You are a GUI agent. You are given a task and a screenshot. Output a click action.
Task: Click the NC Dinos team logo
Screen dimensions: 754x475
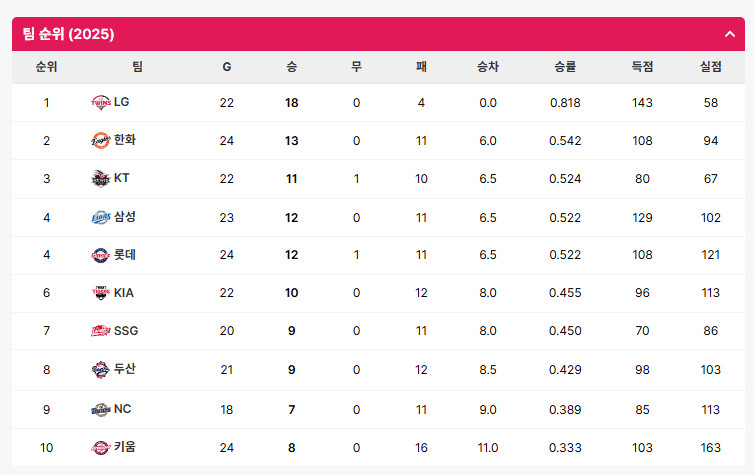(x=101, y=410)
